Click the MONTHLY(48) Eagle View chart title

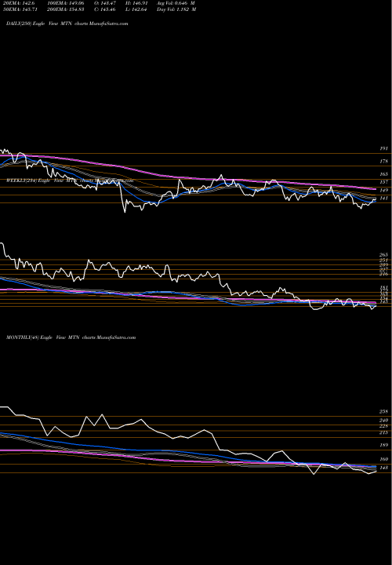pyautogui.click(x=71, y=337)
